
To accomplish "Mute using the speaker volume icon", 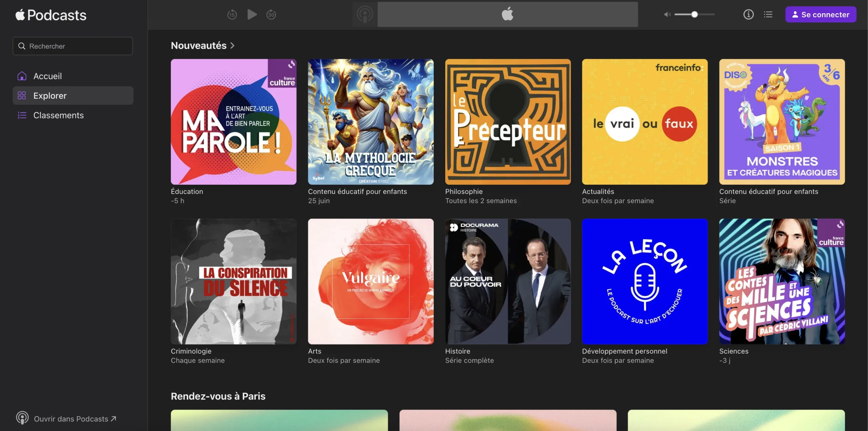I will (667, 15).
